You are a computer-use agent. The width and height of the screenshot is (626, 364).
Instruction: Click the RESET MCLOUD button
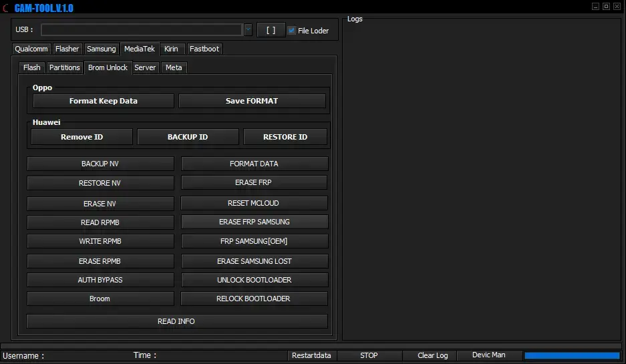point(254,203)
